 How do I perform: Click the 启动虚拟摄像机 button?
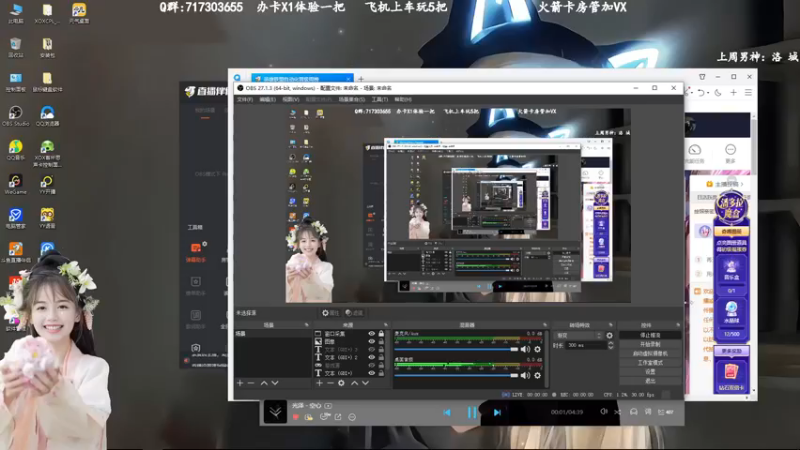(650, 354)
